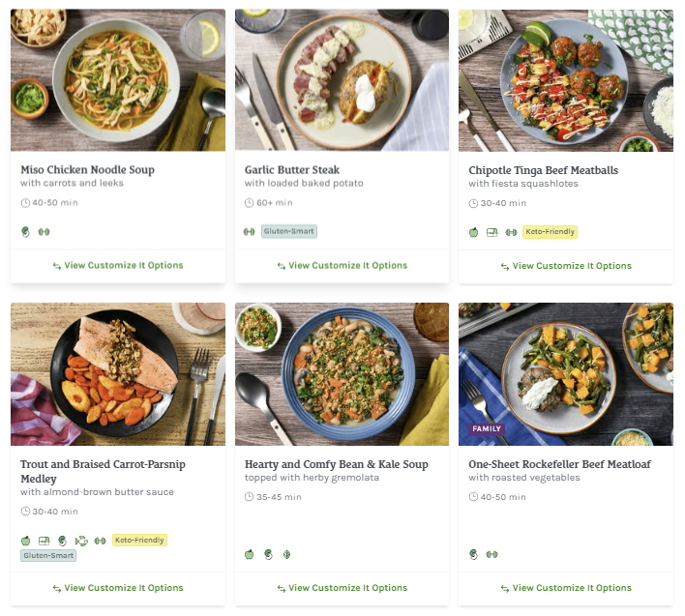Click the apple icon on Chipotle Tinga Meatballs
Viewport: 685px width, 616px height.
[x=474, y=232]
